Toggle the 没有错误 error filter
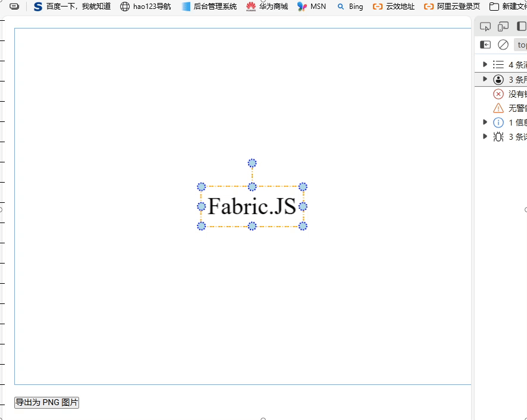The height and width of the screenshot is (420, 527). tap(498, 93)
